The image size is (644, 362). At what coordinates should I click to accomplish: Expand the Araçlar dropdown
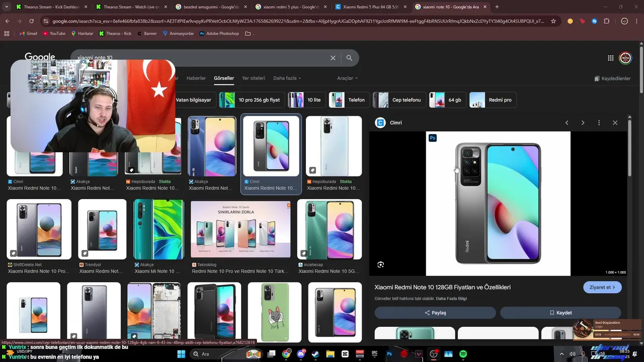347,78
